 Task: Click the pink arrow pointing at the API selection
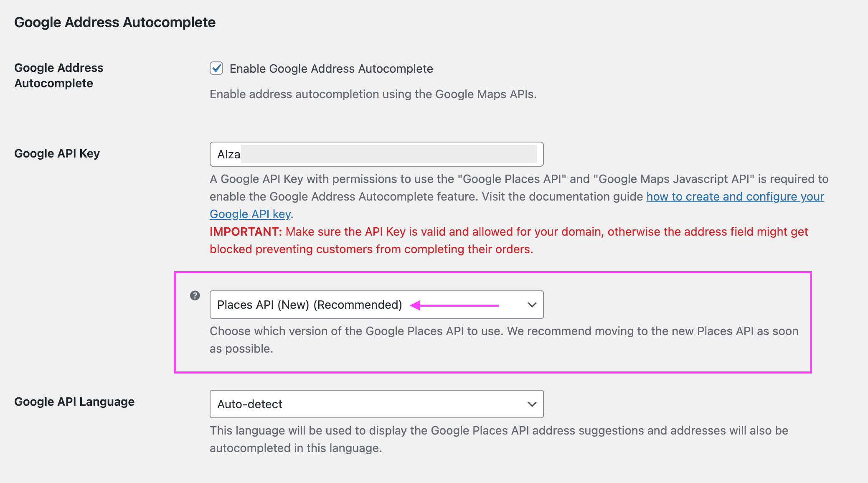(x=455, y=305)
